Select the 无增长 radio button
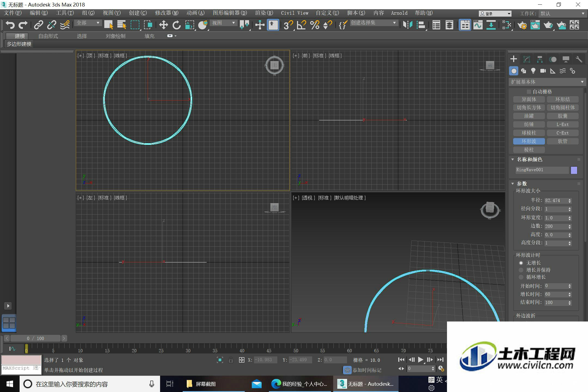Image resolution: width=588 pixels, height=392 pixels. 521,263
